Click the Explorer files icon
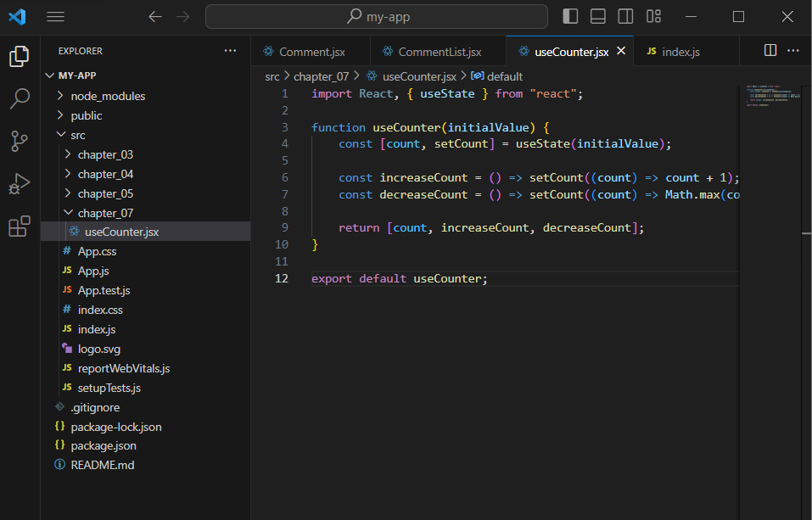The height and width of the screenshot is (520, 812). pyautogui.click(x=20, y=56)
